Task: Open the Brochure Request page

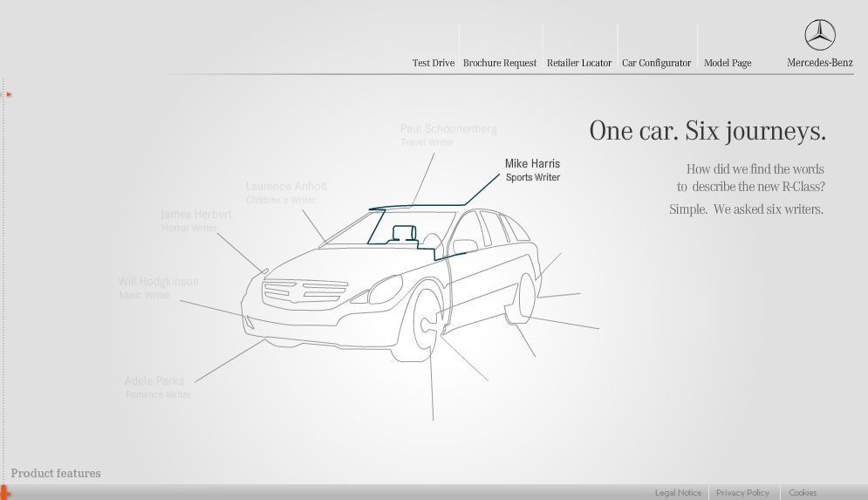Action: coord(499,63)
